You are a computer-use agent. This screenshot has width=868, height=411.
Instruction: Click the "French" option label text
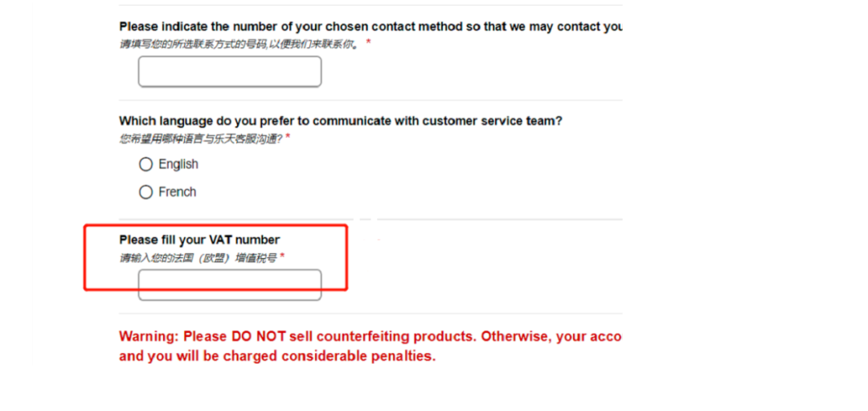178,192
